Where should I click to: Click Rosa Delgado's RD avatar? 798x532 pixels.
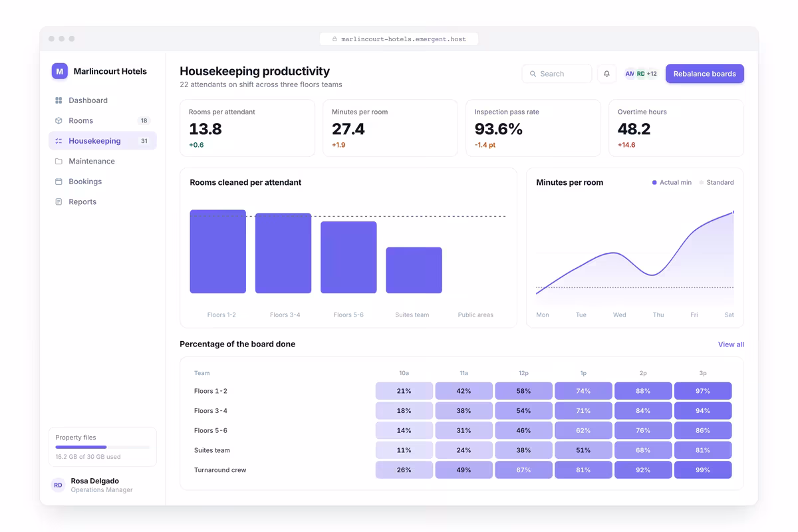click(x=58, y=485)
